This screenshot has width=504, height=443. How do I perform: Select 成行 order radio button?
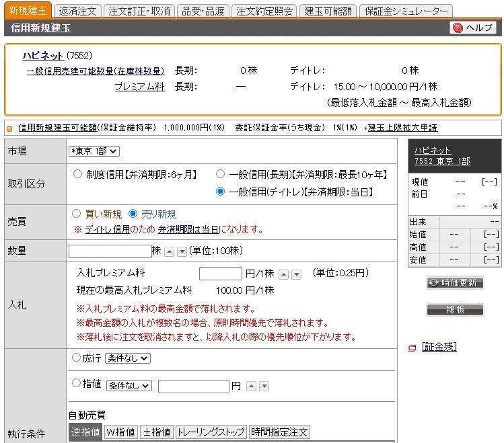76,357
